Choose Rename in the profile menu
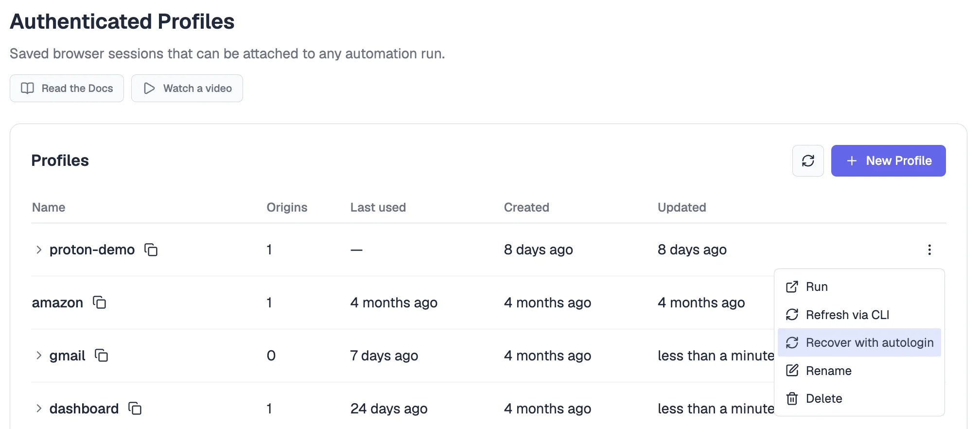Image resolution: width=980 pixels, height=429 pixels. (x=859, y=371)
